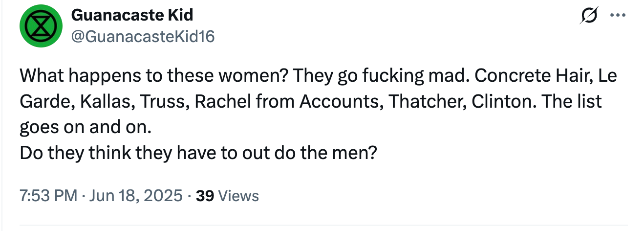Click the 39 view count number
The width and height of the screenshot is (644, 231).
(204, 196)
